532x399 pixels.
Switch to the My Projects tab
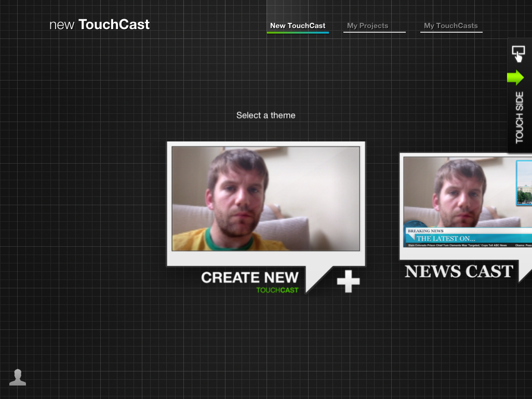click(367, 25)
